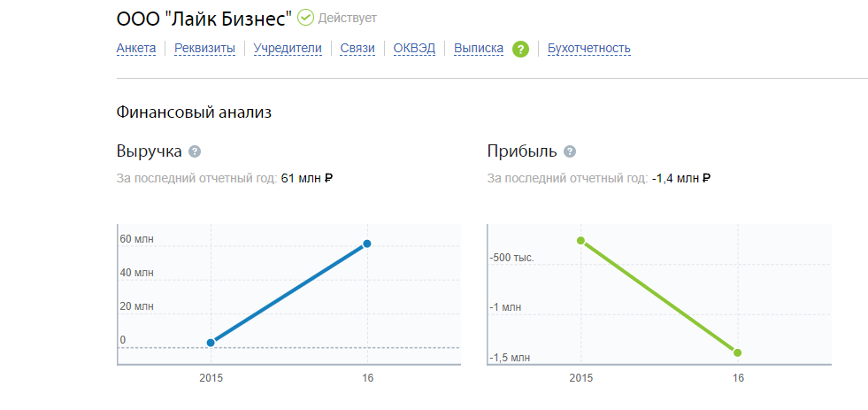The image size is (868, 410).
Task: Click the 2015 data point on revenue chart
Action: coord(211,343)
